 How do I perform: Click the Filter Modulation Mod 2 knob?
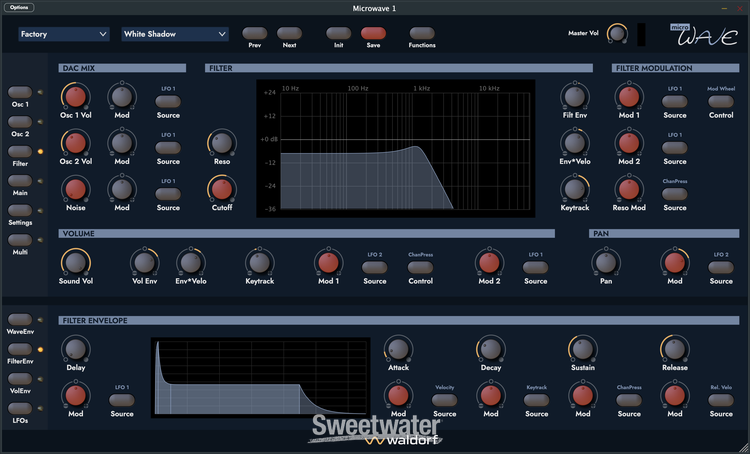coord(629,143)
